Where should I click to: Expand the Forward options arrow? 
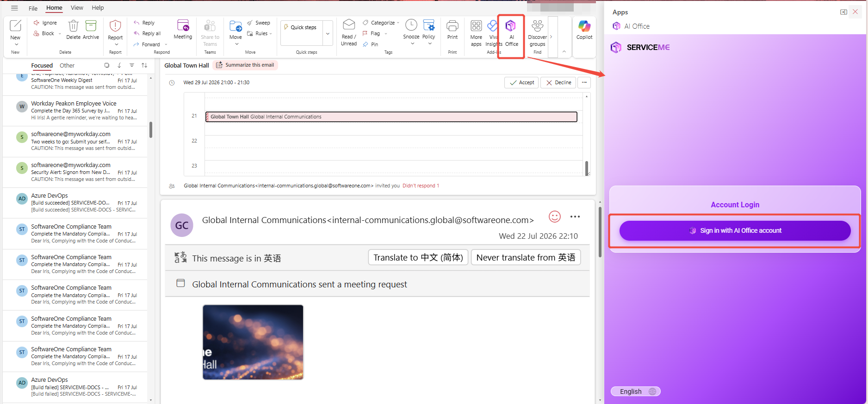(x=166, y=44)
